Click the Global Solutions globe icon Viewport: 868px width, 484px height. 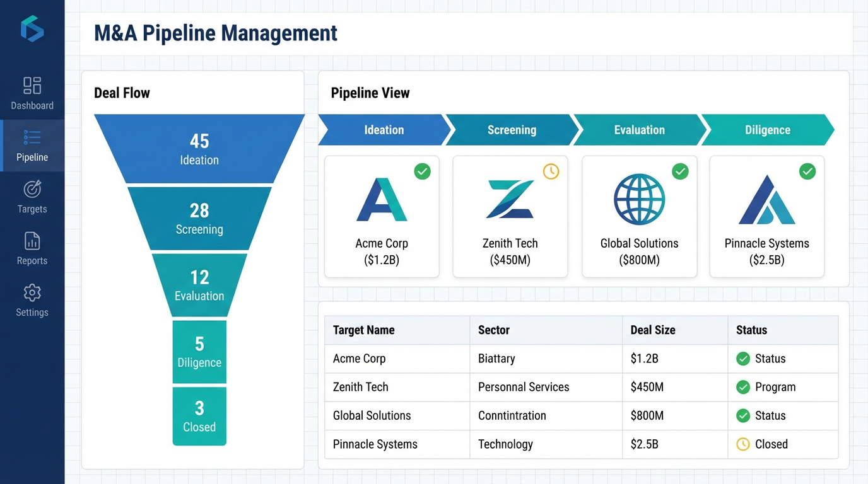[x=639, y=200]
